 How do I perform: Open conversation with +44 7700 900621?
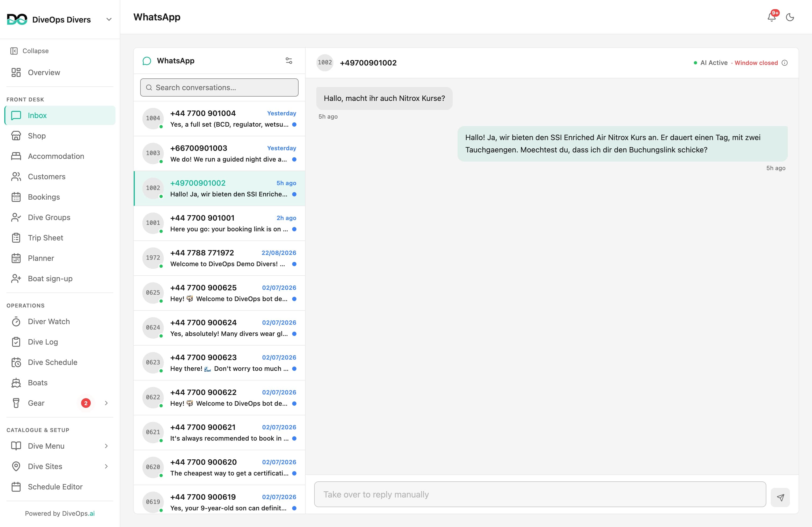[x=219, y=433]
